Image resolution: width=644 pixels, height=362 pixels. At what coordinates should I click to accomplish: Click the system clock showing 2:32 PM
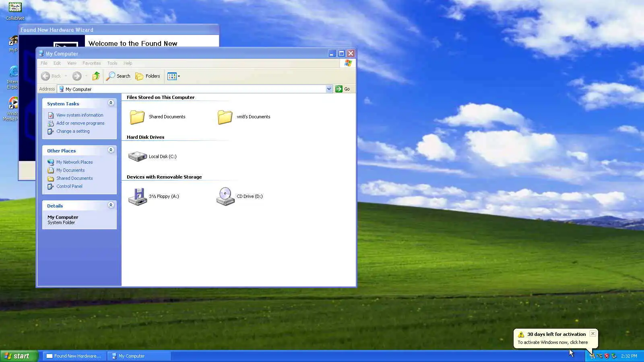pos(629,356)
